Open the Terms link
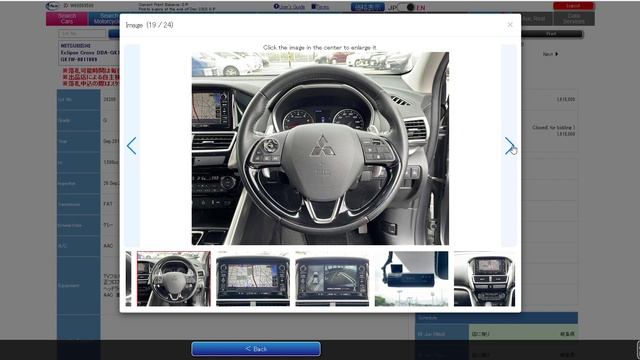The image size is (640, 360). 320,7
